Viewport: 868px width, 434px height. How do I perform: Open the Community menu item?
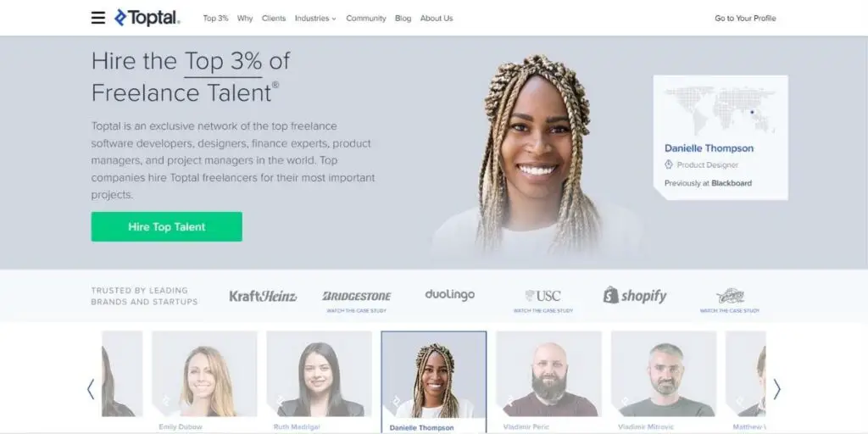point(366,19)
